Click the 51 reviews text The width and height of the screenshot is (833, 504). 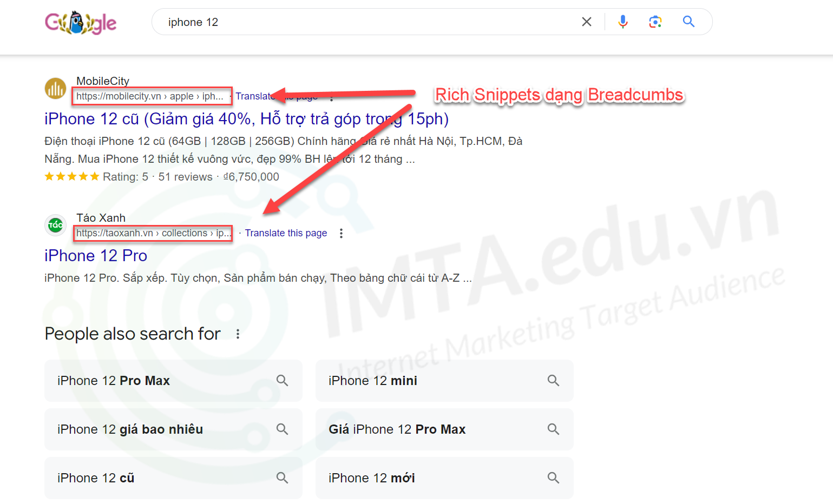(x=185, y=177)
